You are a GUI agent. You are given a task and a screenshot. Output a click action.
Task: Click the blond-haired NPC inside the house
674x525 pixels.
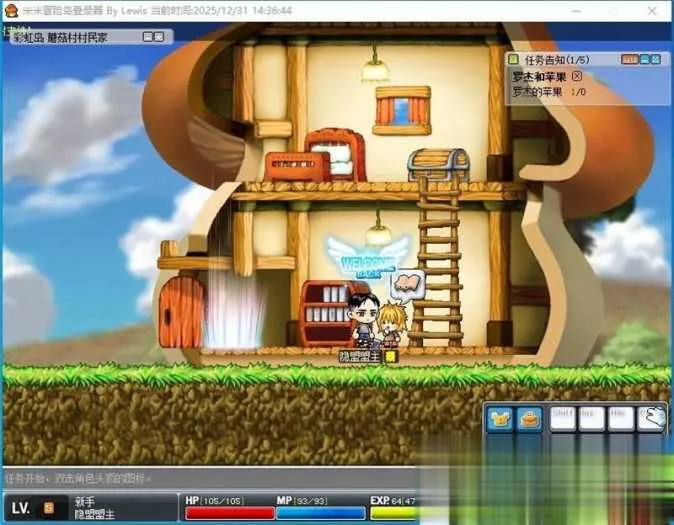(x=392, y=323)
